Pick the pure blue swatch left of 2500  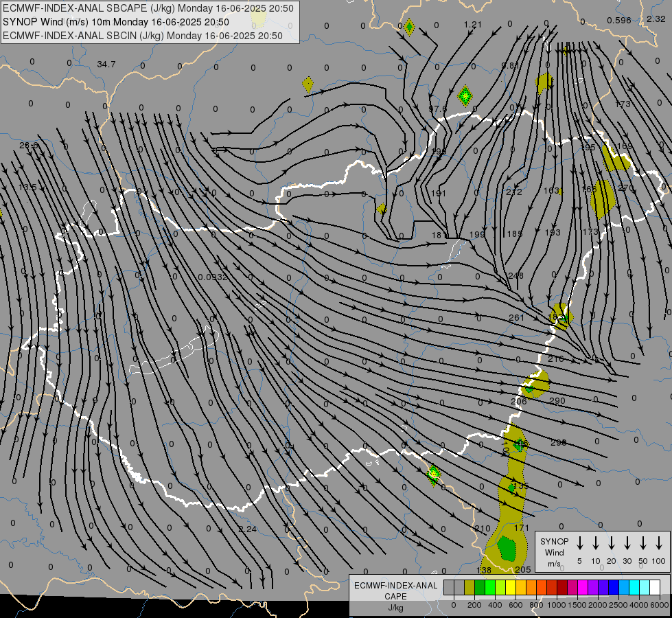pos(613,587)
